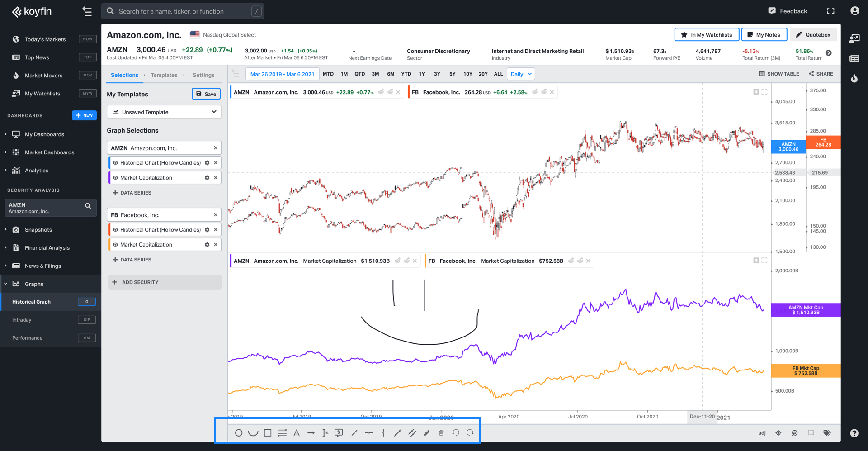Toggle visibility of FB Historical Chart
Screen dimensions: 868x451
pyautogui.click(x=115, y=230)
